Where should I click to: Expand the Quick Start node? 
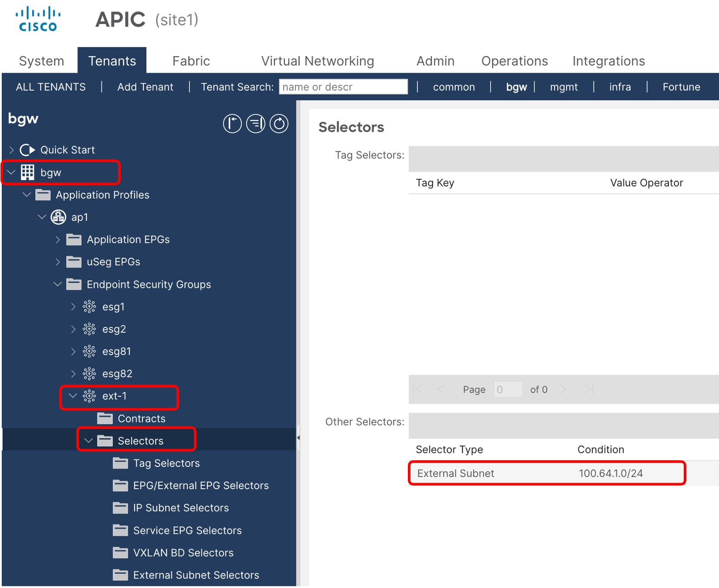coord(12,150)
